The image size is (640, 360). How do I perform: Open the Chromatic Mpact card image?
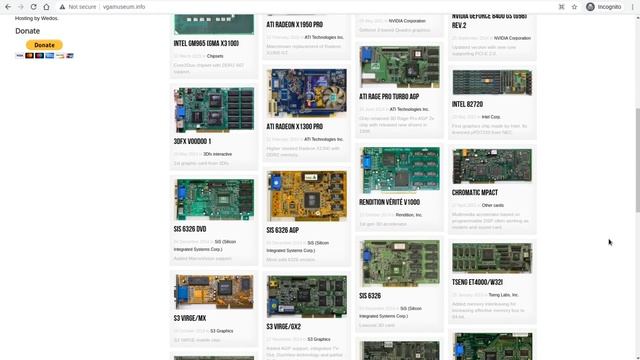[x=492, y=167]
